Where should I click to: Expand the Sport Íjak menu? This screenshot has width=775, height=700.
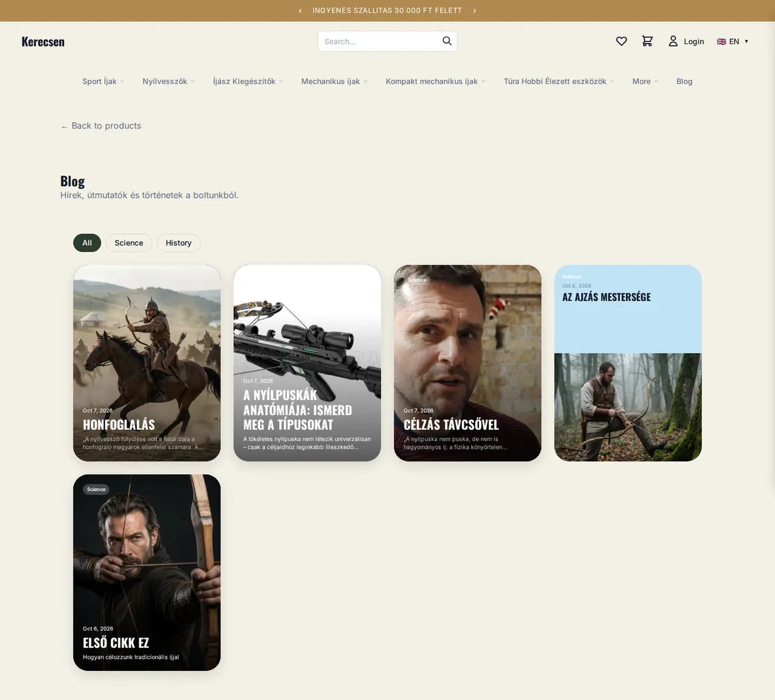103,81
